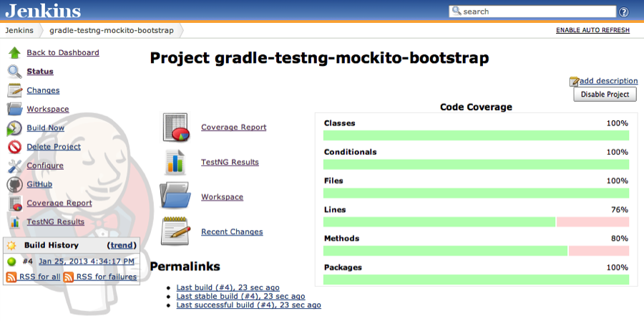Click the add description link

[x=609, y=81]
